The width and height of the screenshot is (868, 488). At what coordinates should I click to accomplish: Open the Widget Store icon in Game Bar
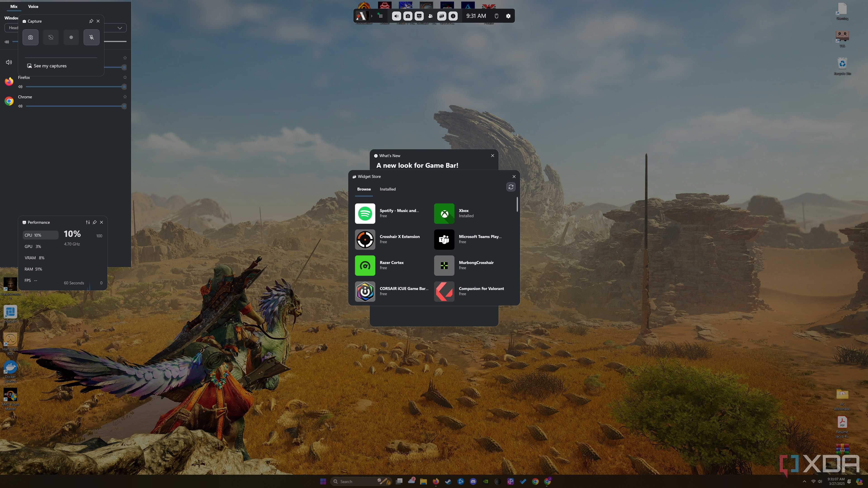tap(442, 16)
